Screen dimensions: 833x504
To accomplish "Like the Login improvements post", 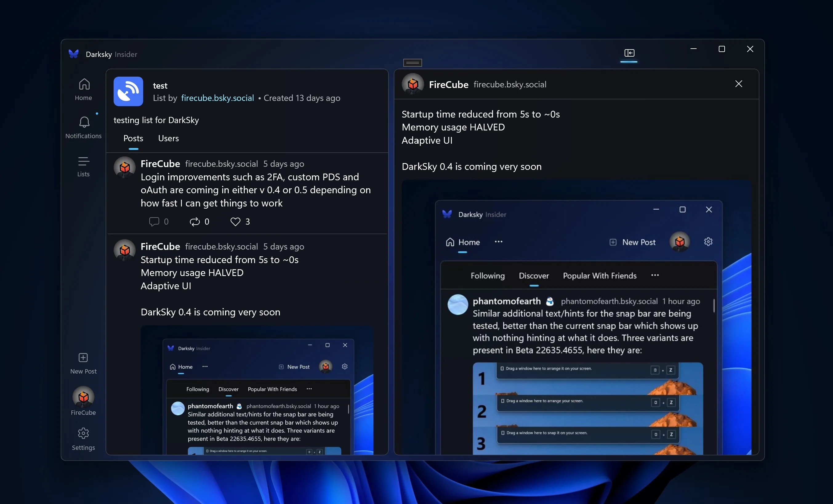I will [240, 222].
